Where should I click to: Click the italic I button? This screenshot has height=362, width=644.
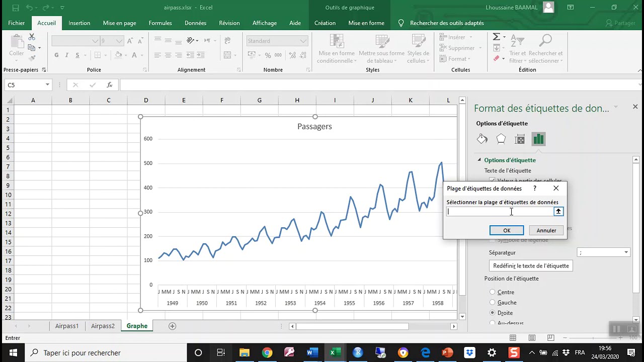coord(67,55)
